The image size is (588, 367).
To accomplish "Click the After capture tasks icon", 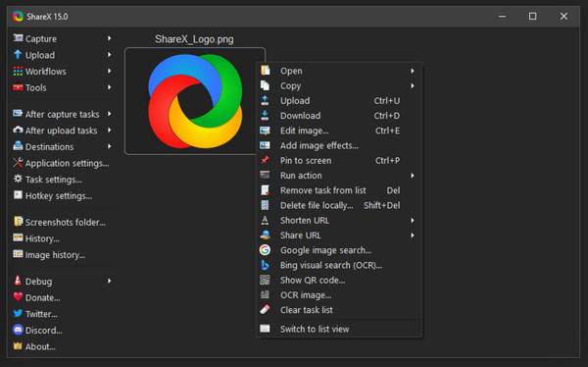I will point(18,114).
